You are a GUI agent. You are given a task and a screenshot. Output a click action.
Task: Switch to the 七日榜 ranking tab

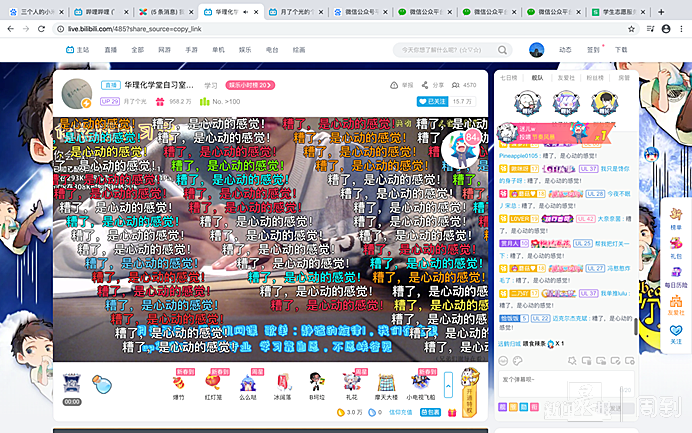tap(509, 76)
